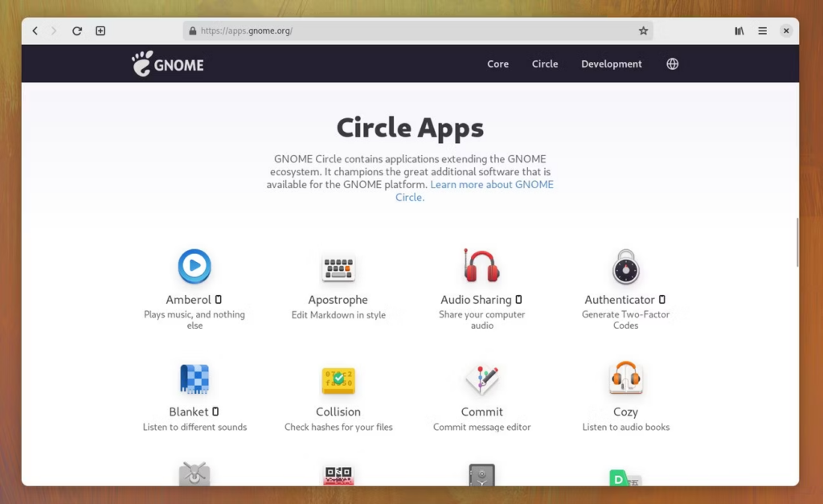Open the Collision title link
Screen dimensions: 823x504
tap(338, 412)
